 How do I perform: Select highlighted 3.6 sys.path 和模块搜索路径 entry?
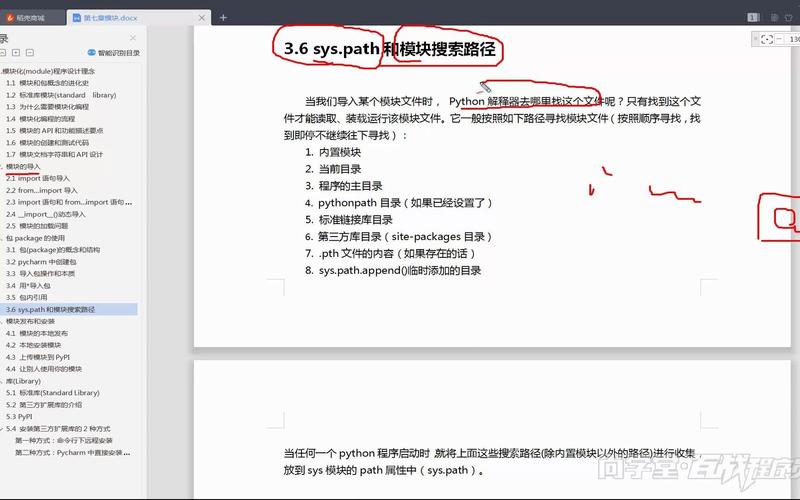pyautogui.click(x=69, y=309)
